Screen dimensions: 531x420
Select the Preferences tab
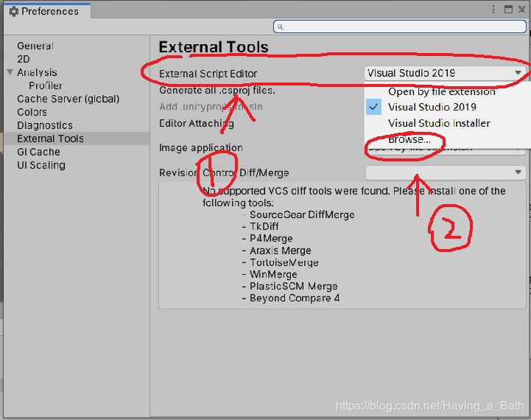tap(47, 11)
